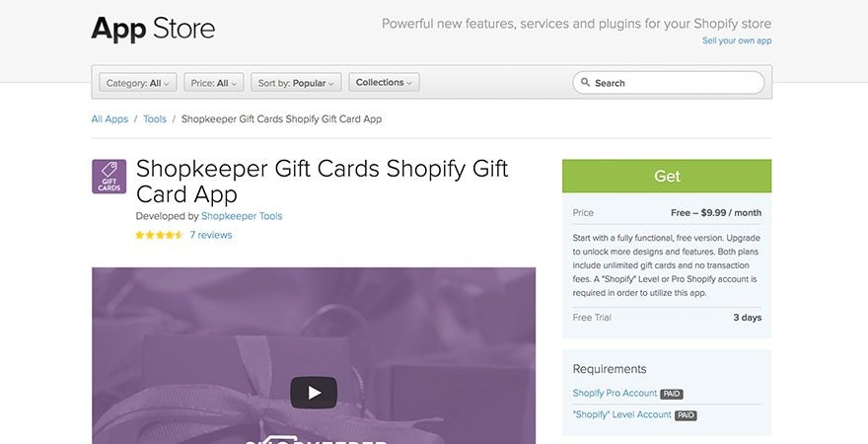Click the PAID badge beside "Shopify" Level Account
Image resolution: width=868 pixels, height=444 pixels.
686,415
